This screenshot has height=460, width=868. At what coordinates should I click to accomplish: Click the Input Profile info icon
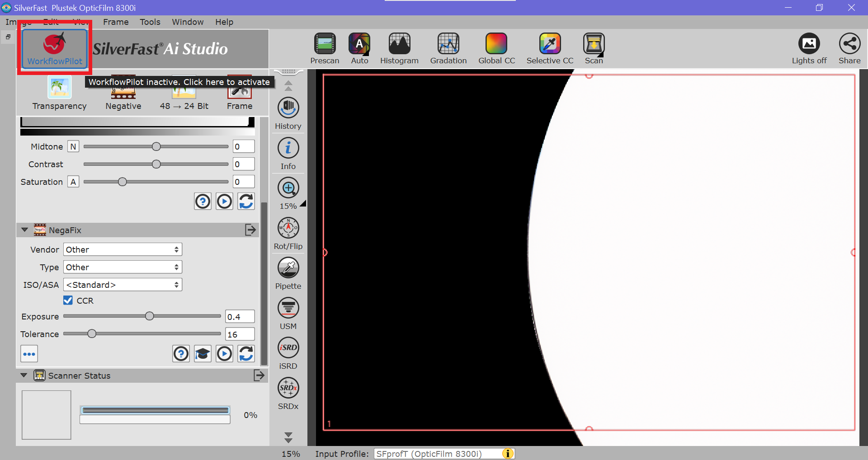coord(508,454)
